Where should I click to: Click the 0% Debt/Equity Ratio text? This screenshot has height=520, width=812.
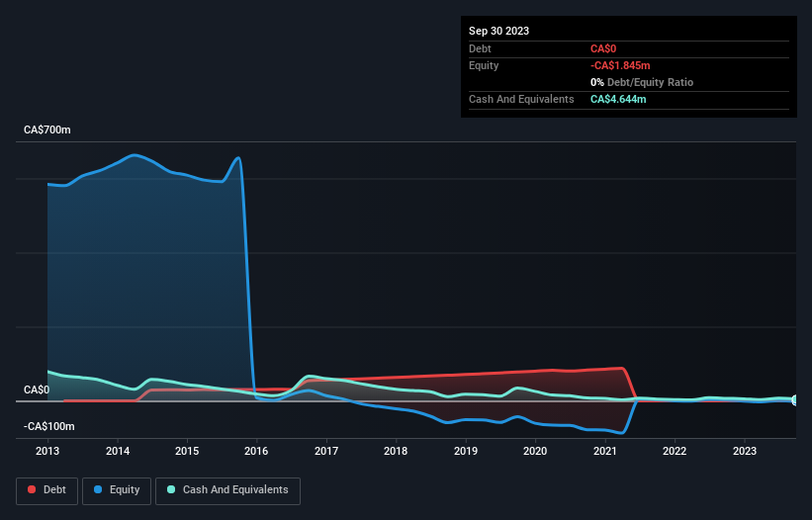(642, 82)
